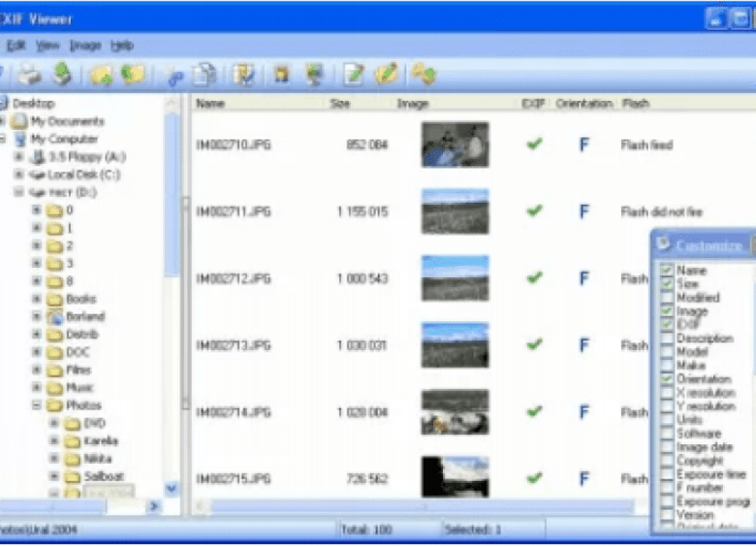Click orientation F icon for IM002715.JPG

point(583,479)
